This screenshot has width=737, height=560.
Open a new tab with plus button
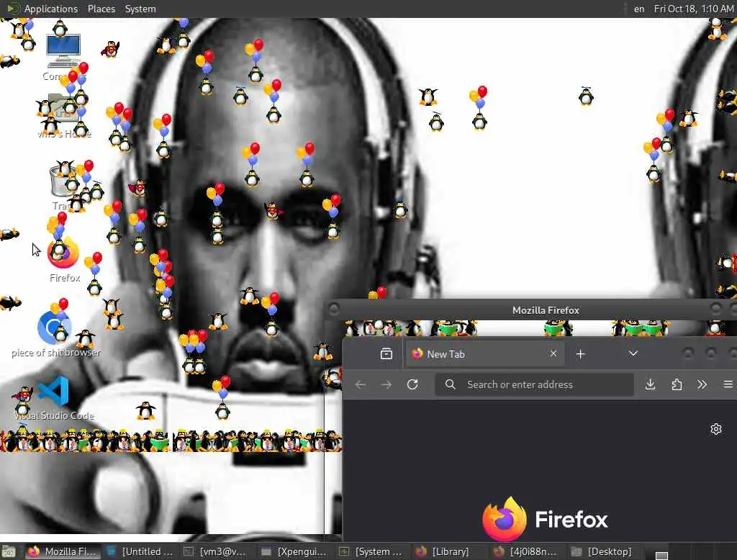(x=581, y=354)
